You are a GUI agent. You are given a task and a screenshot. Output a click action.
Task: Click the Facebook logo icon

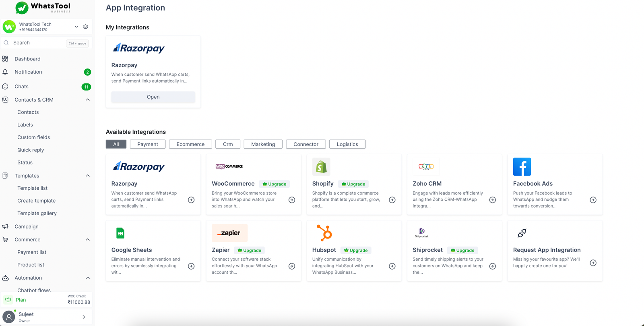tap(522, 167)
